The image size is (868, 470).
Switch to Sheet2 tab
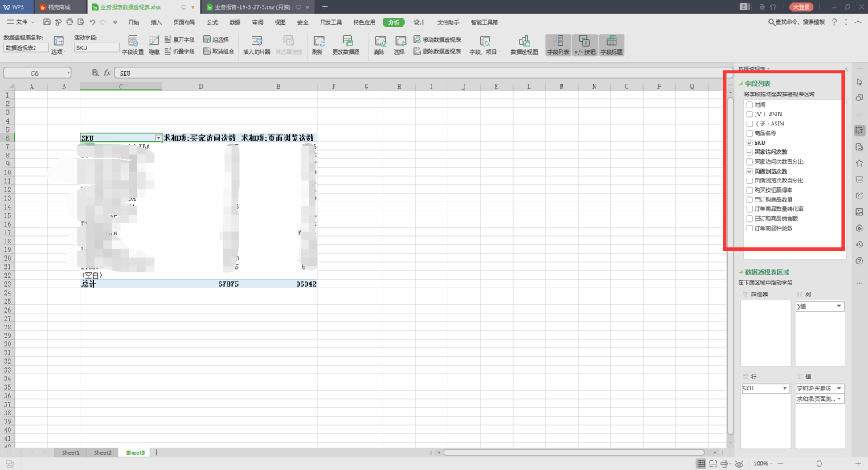[102, 452]
